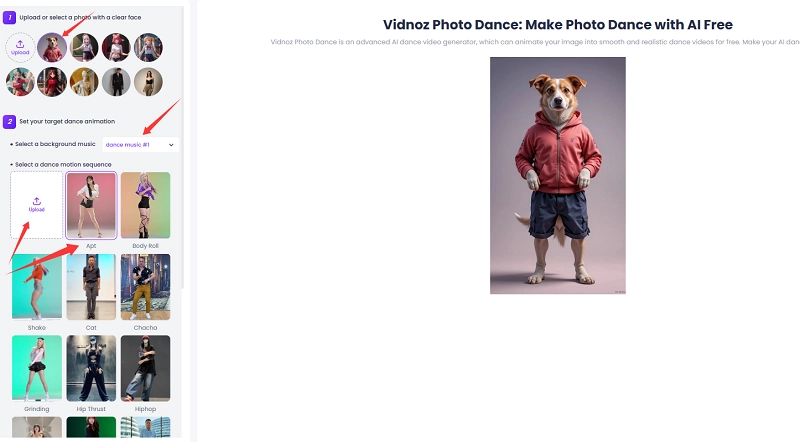The width and height of the screenshot is (800, 442).
Task: Click the 'Select a background music' label
Action: click(55, 144)
